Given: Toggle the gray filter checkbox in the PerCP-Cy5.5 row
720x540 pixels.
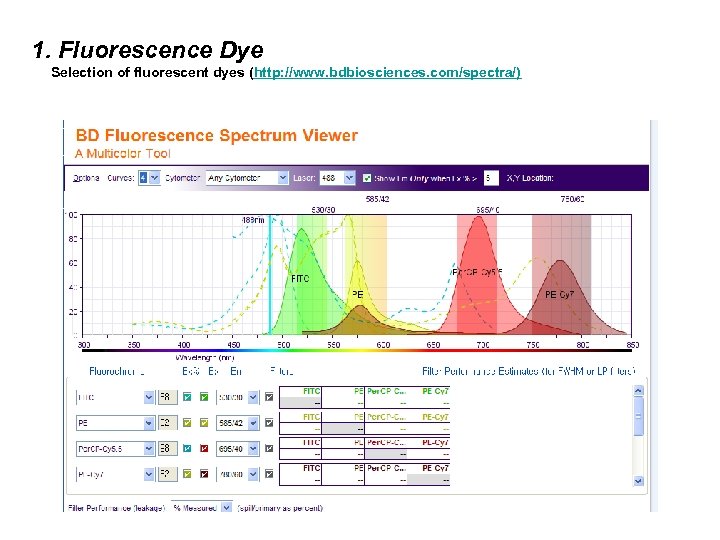Looking at the screenshot, I should (269, 449).
